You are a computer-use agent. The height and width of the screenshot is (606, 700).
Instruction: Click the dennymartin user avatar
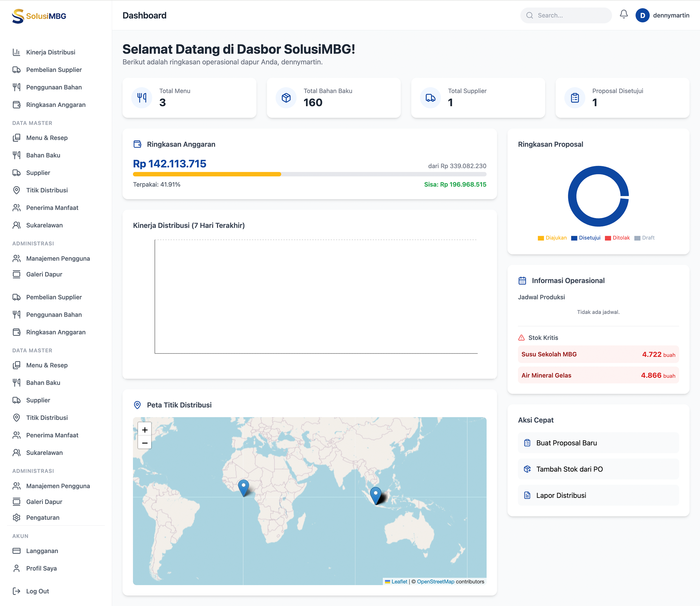[642, 16]
